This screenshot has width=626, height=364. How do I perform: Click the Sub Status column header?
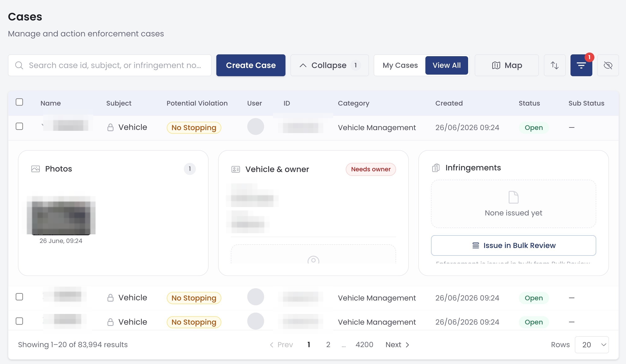click(x=586, y=103)
